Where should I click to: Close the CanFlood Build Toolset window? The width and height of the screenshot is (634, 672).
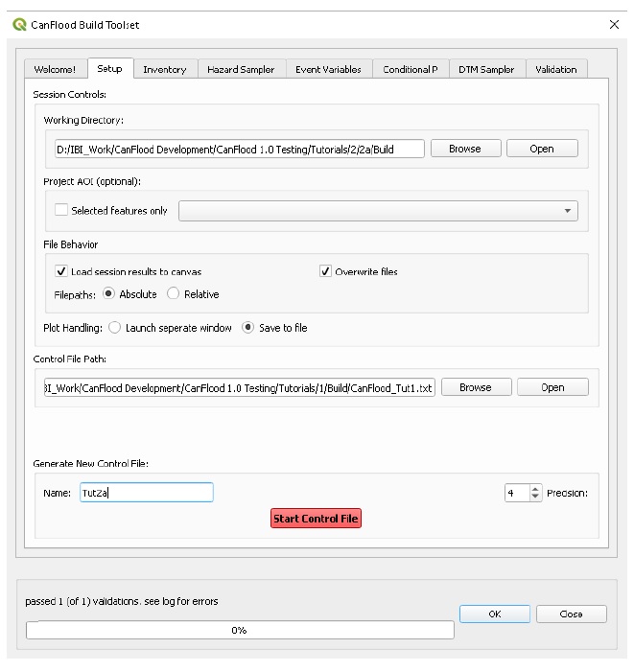(x=614, y=24)
